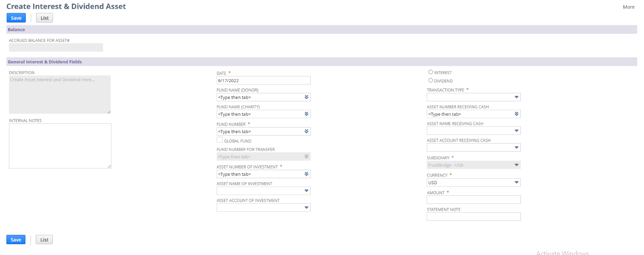Expand the Transaction Type dropdown

pyautogui.click(x=516, y=97)
